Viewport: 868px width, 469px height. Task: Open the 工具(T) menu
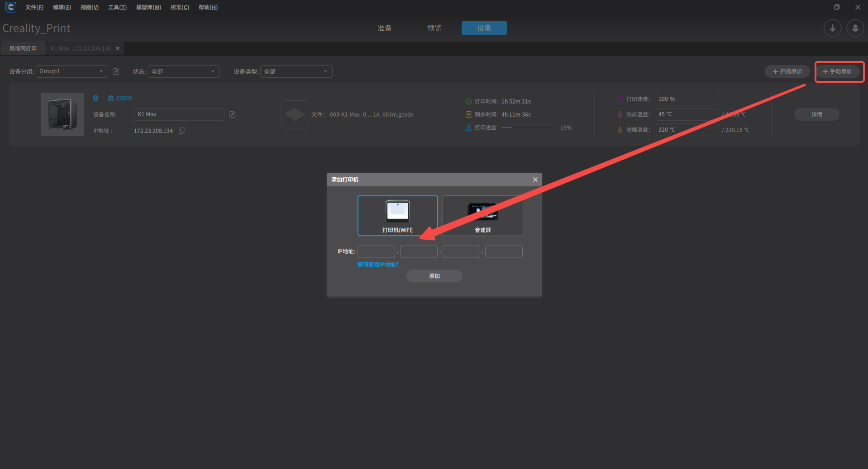pyautogui.click(x=118, y=7)
